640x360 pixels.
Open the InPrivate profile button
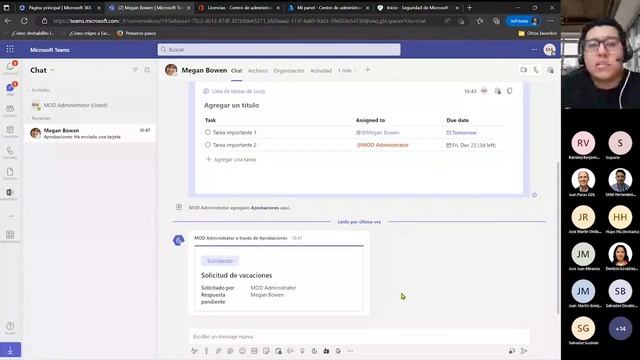(524, 21)
